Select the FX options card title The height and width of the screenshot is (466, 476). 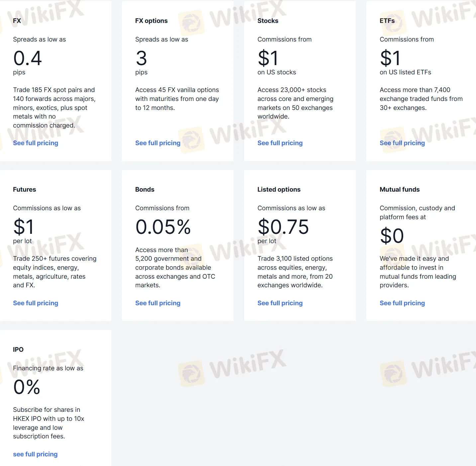click(x=151, y=21)
